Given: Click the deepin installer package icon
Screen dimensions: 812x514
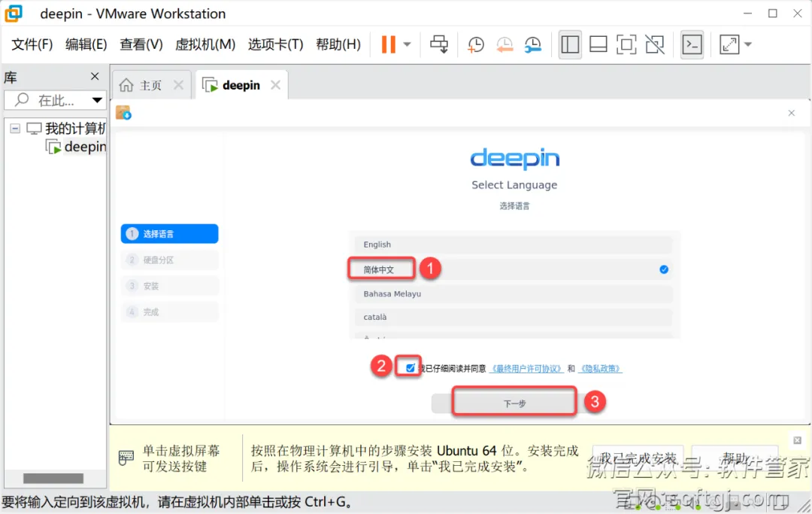Looking at the screenshot, I should coord(123,112).
